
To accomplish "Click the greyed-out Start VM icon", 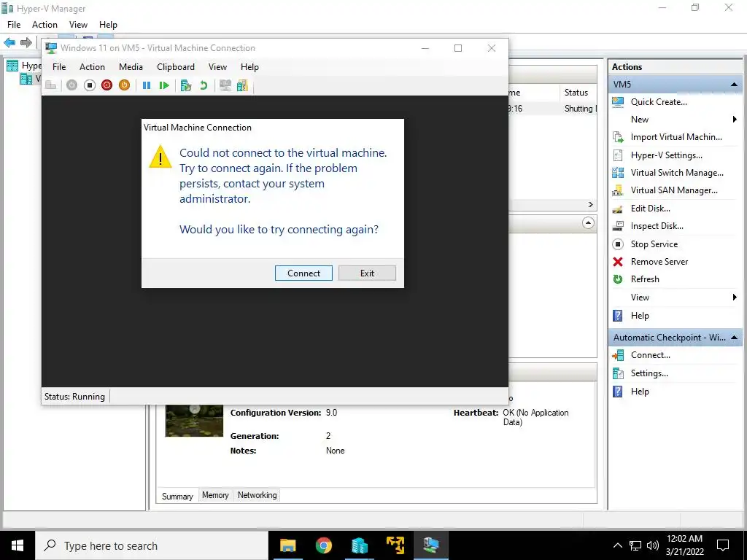I will (x=72, y=85).
